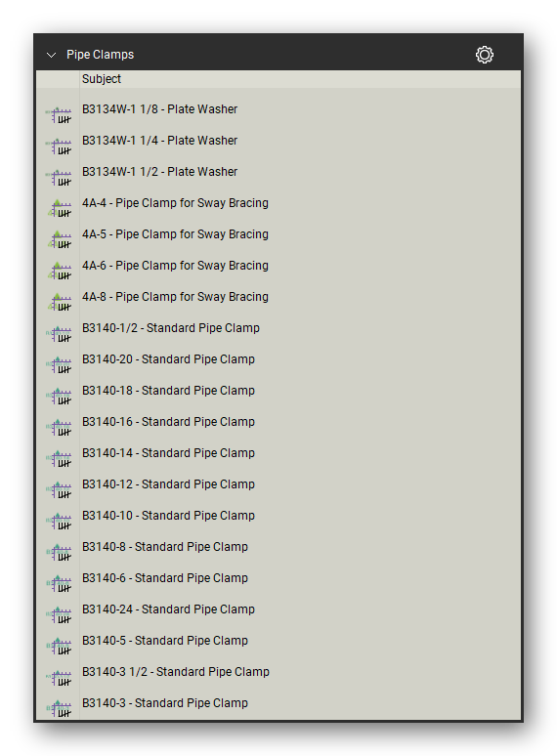
Task: Pick B3140-8 - Standard Pipe Clamp entry
Action: 165,547
